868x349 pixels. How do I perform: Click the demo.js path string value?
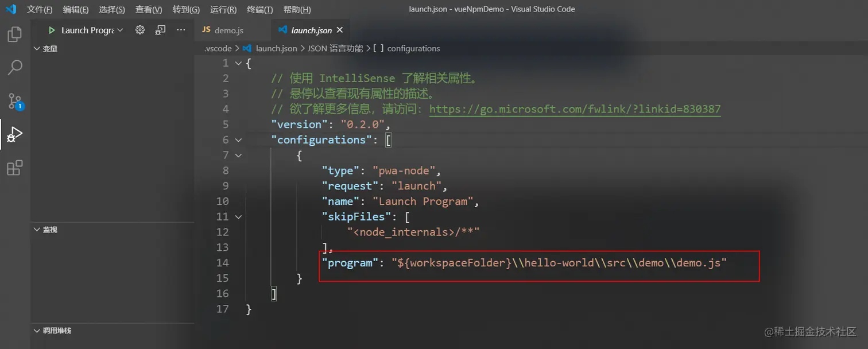click(x=559, y=263)
